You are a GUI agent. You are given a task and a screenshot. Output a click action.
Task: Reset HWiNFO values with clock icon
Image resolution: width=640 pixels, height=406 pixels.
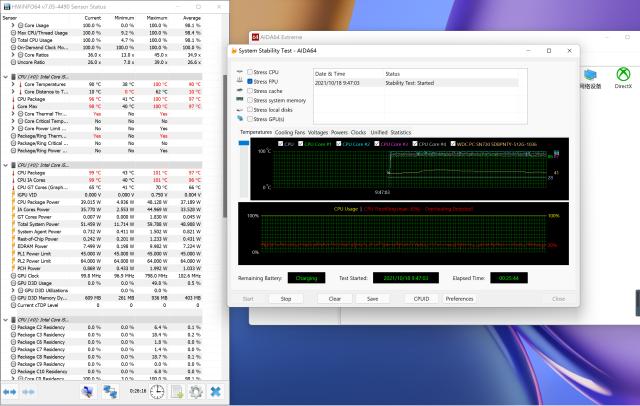pos(157,392)
